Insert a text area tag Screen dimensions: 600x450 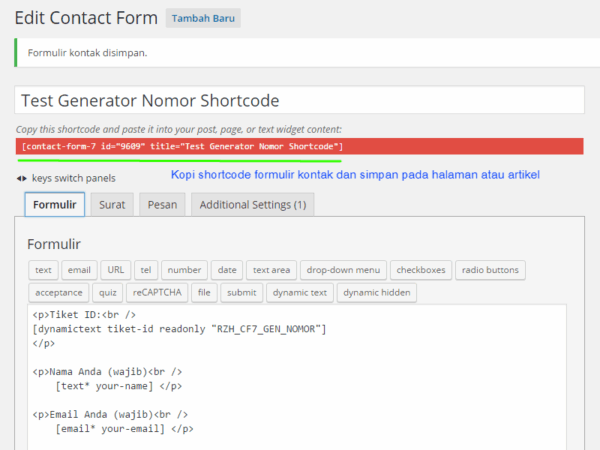coord(271,270)
